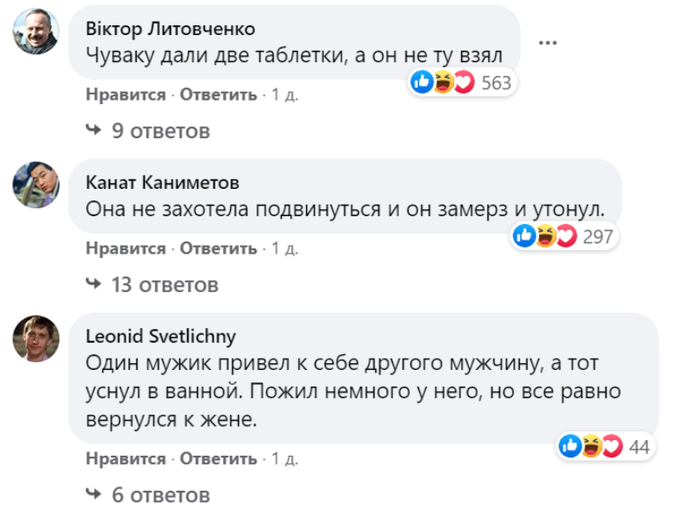Viewport: 700px width, 517px height.
Task: Click the like reaction icon on 563 reactions
Action: (x=421, y=82)
